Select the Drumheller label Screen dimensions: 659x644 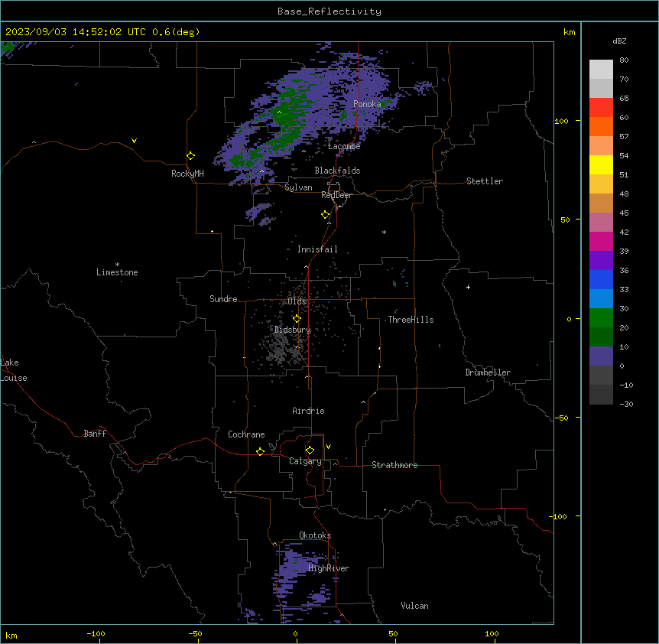pos(488,372)
